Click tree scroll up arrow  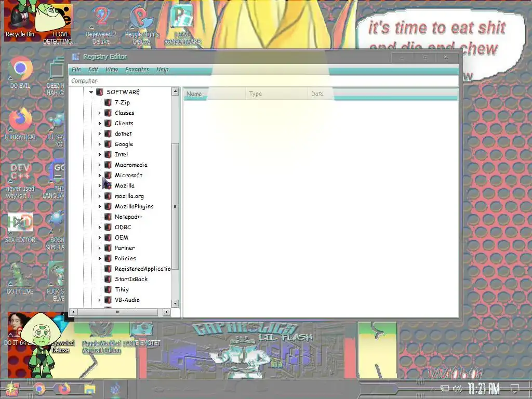point(175,91)
